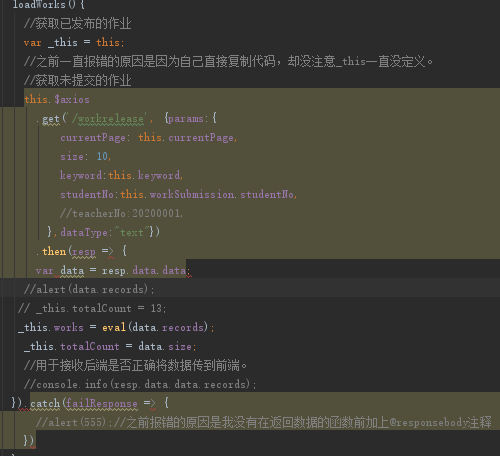The image size is (500, 456).
Task: Click the 'catch(failResponse =>' text
Action: coord(93,403)
